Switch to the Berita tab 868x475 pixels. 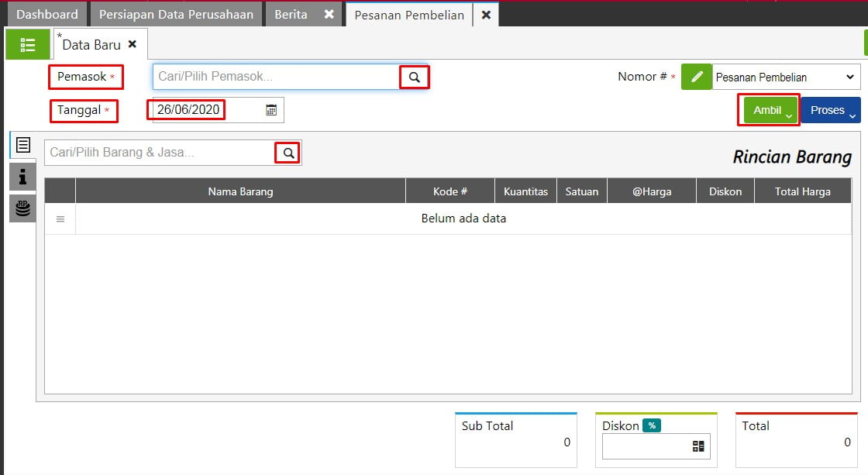click(x=291, y=15)
